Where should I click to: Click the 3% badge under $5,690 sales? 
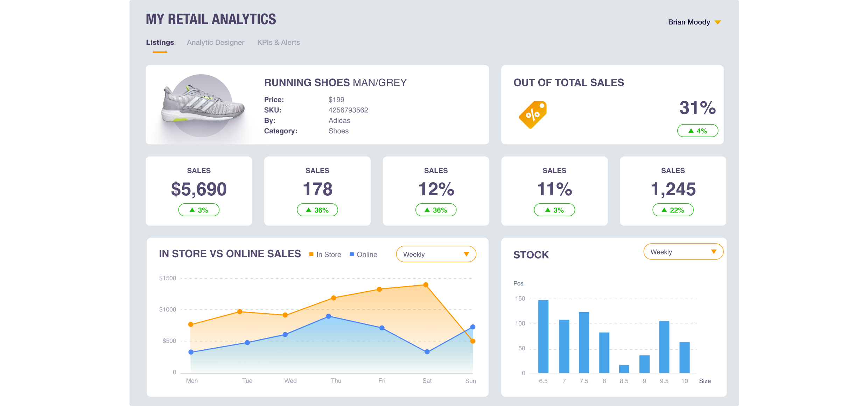(199, 210)
